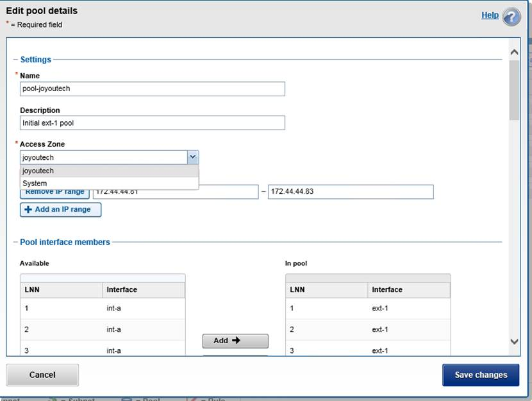
Task: Click the Description text field
Action: coord(152,123)
